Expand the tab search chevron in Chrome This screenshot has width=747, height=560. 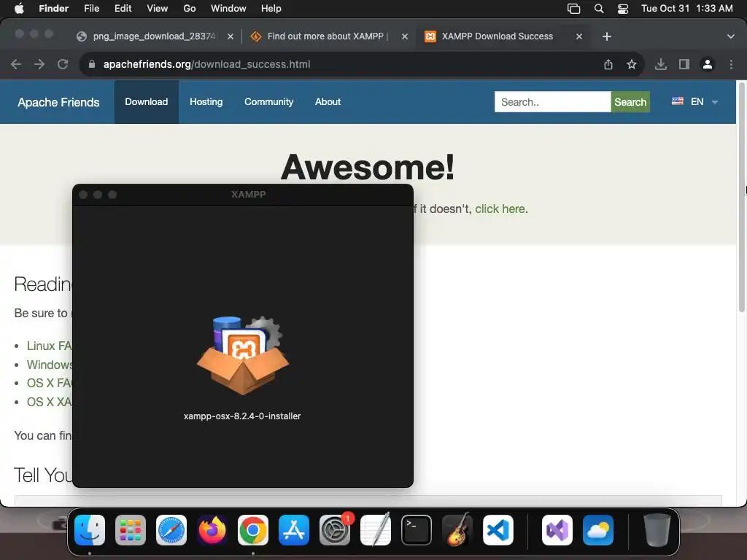[x=730, y=36]
